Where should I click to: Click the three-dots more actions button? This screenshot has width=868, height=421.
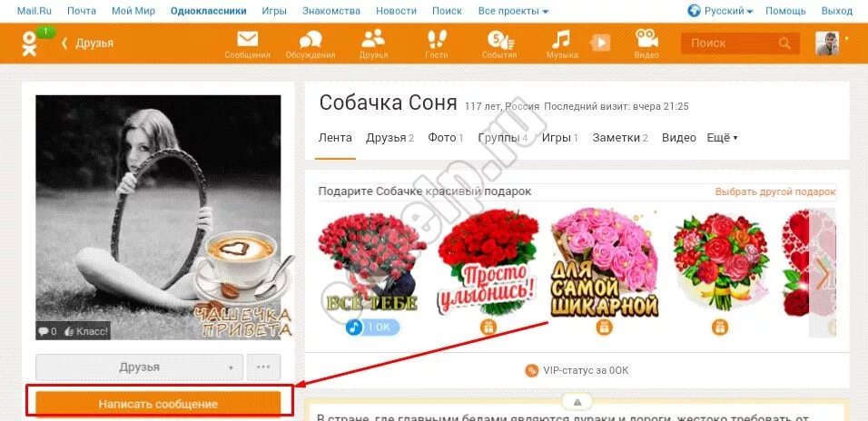pyautogui.click(x=263, y=367)
